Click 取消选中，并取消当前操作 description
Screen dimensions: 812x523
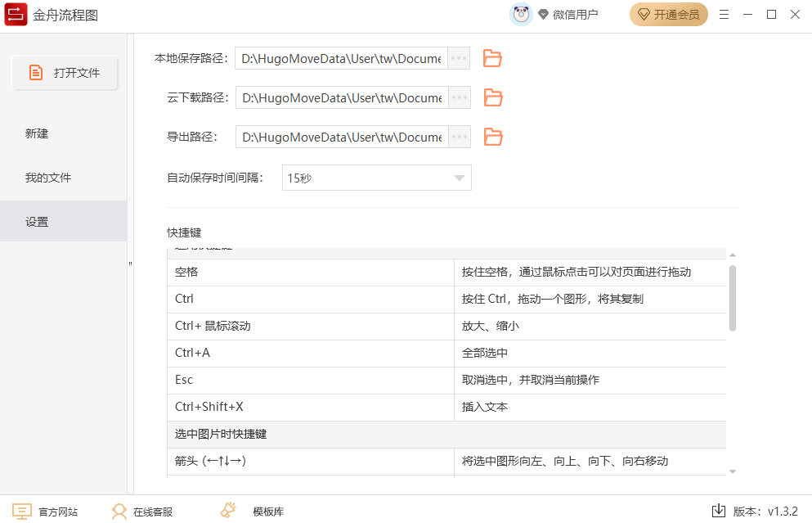[590, 380]
